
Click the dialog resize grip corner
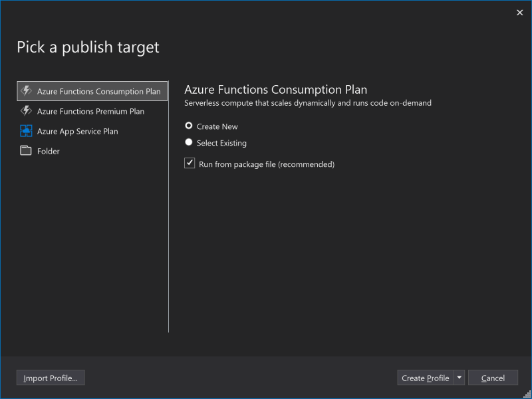coord(527,394)
